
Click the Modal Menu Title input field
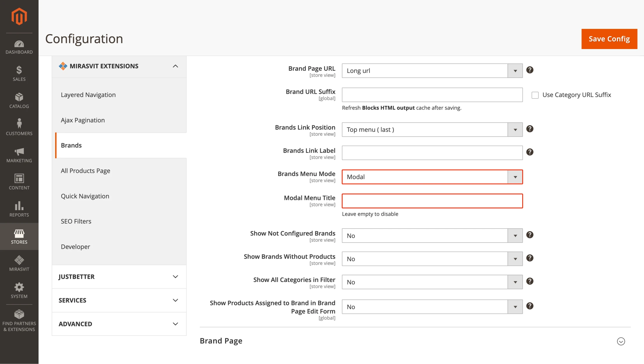coord(432,201)
